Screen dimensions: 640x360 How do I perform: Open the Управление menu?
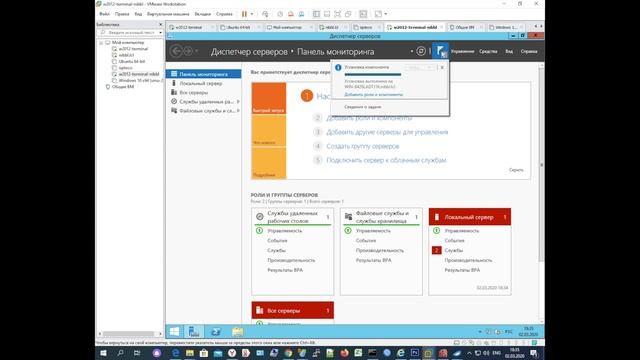click(x=462, y=51)
